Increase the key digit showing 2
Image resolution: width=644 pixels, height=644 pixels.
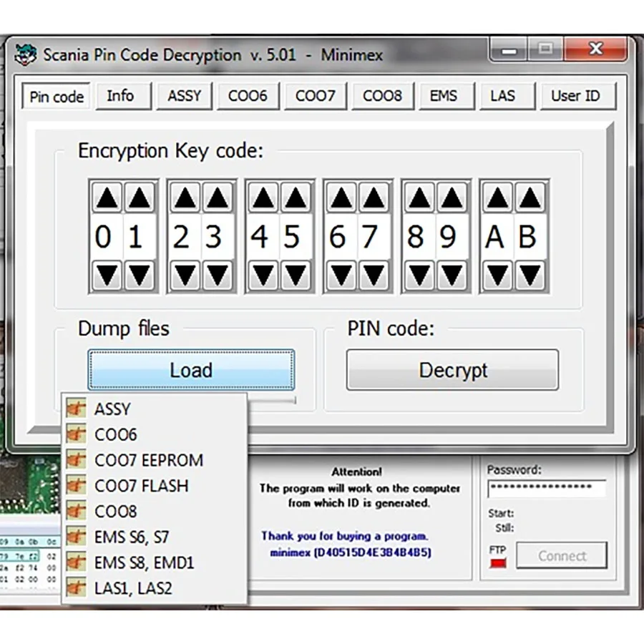pyautogui.click(x=185, y=197)
